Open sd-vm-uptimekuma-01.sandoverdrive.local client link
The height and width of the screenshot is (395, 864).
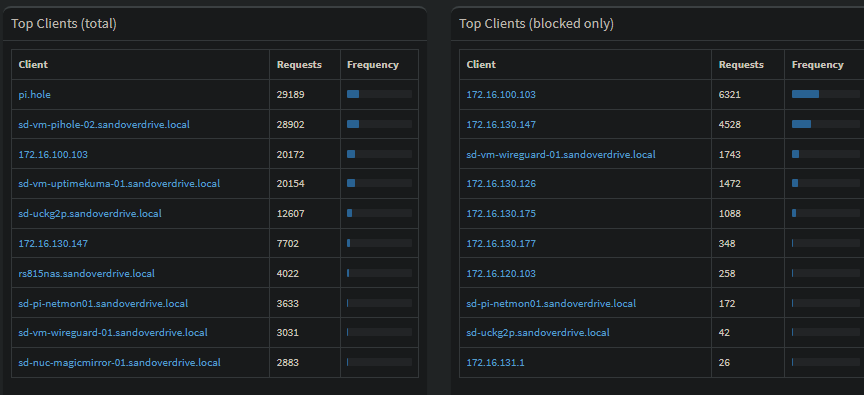pos(119,183)
